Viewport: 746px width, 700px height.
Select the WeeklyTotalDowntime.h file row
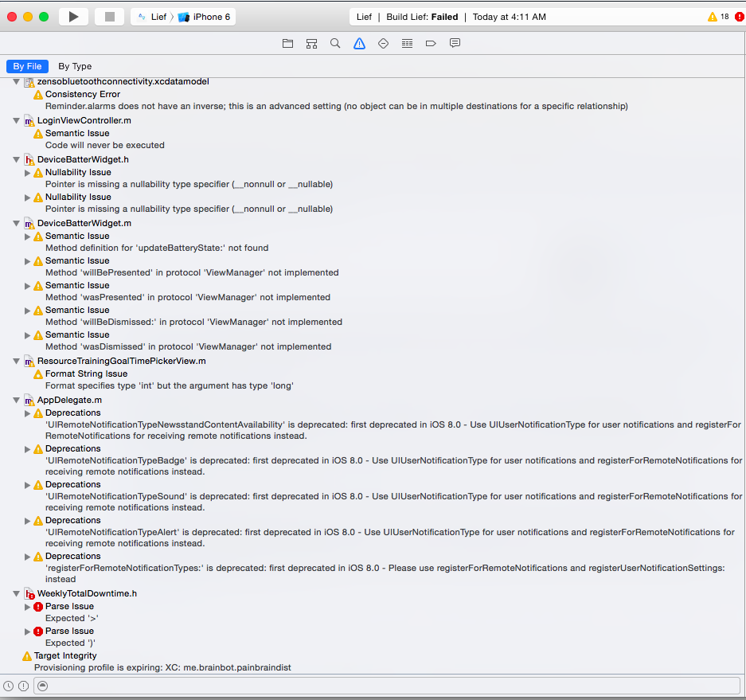tap(87, 593)
